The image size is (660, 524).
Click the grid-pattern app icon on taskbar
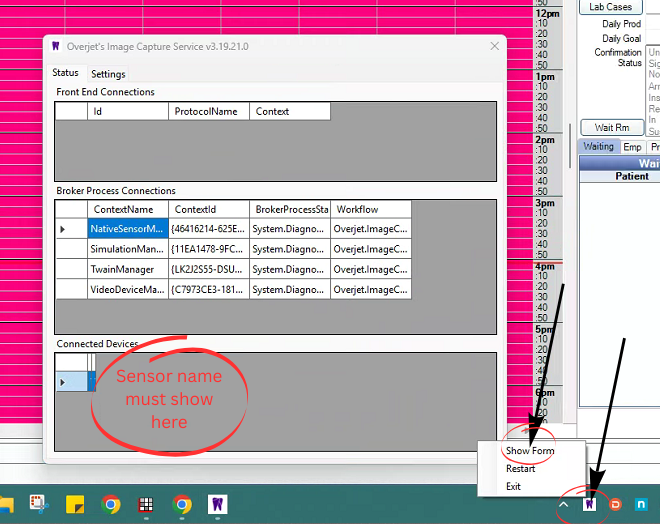pos(146,504)
